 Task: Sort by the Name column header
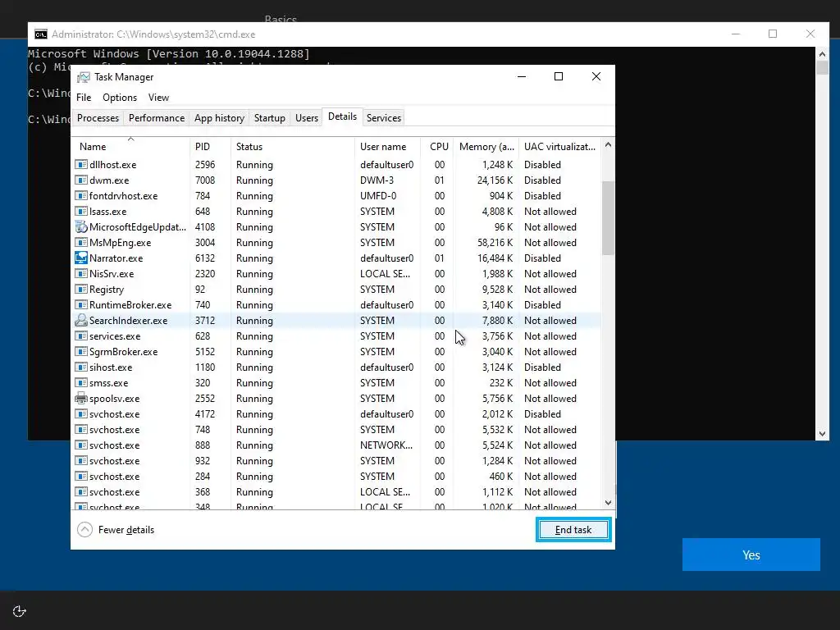pos(130,146)
